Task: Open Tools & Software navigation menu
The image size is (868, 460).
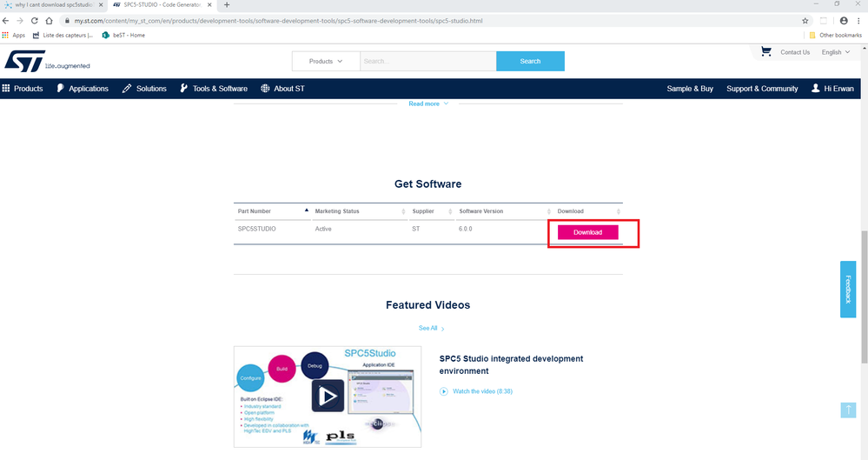Action: pyautogui.click(x=214, y=89)
